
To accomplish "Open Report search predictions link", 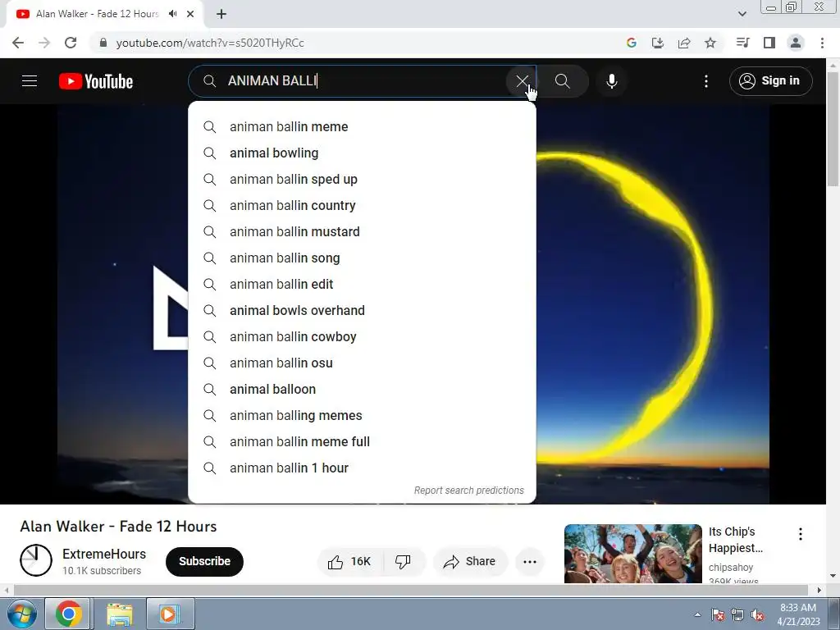I will [x=468, y=491].
